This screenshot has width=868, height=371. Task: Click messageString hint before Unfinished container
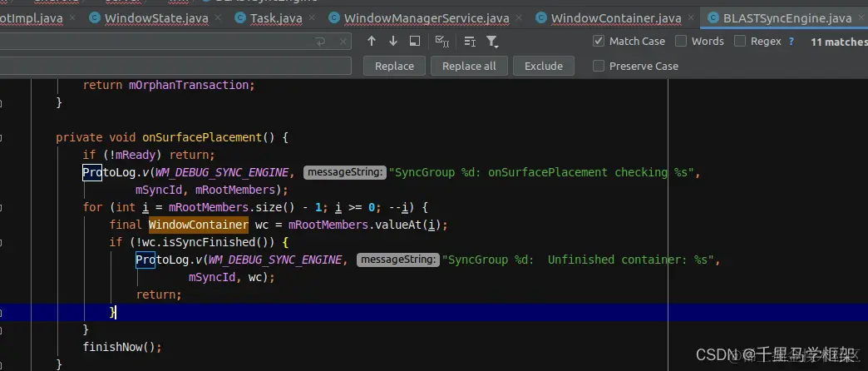pos(398,260)
